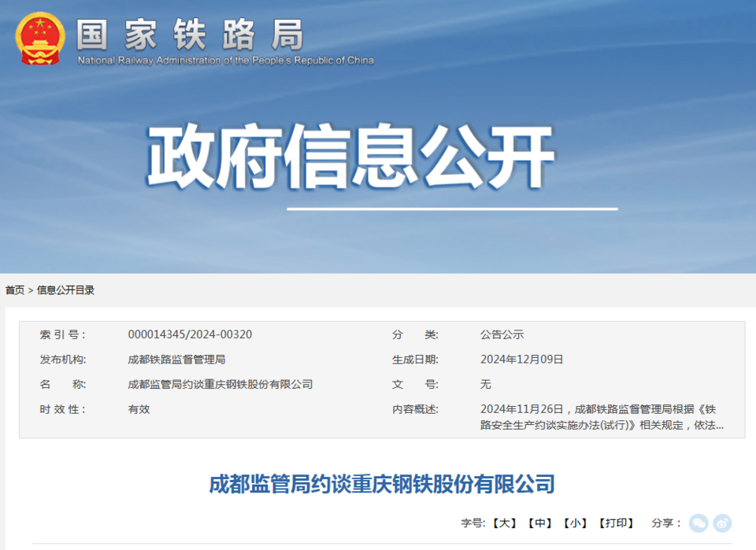Click the 时效性 label
The width and height of the screenshot is (756, 550).
point(63,409)
